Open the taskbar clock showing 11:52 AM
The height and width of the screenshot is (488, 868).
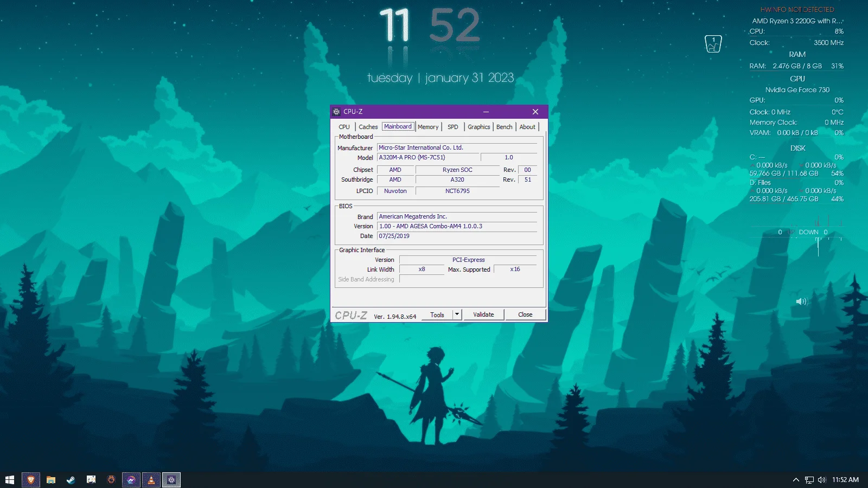[845, 480]
